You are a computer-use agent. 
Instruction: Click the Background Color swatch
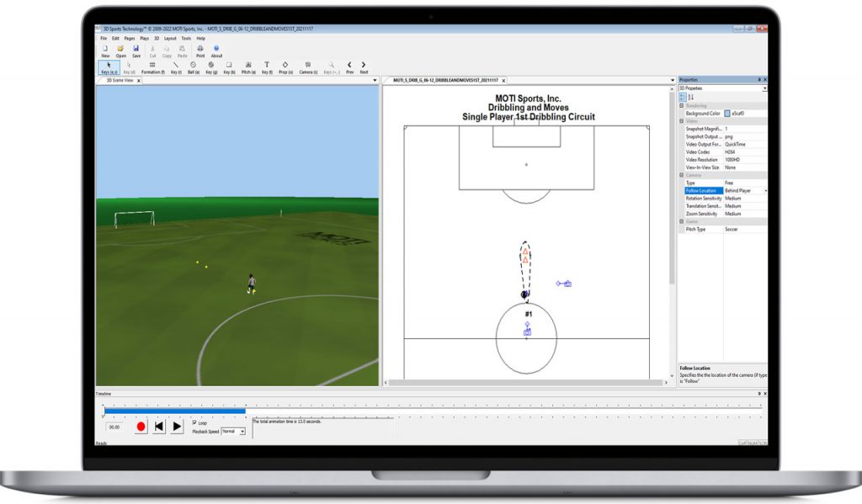click(726, 114)
